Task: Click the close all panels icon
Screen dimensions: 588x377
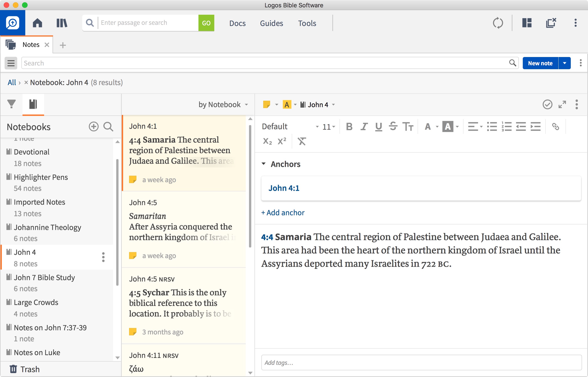Action: (551, 23)
